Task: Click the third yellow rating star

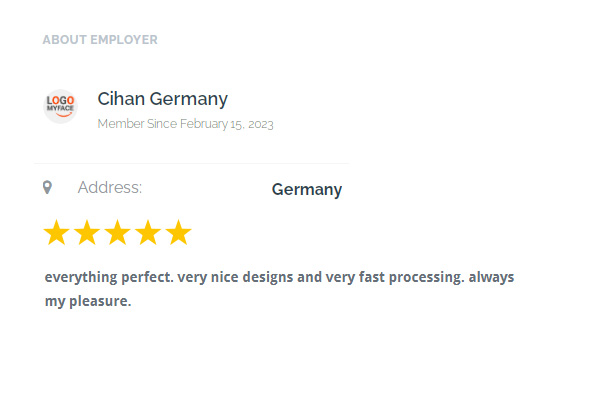Action: click(117, 232)
